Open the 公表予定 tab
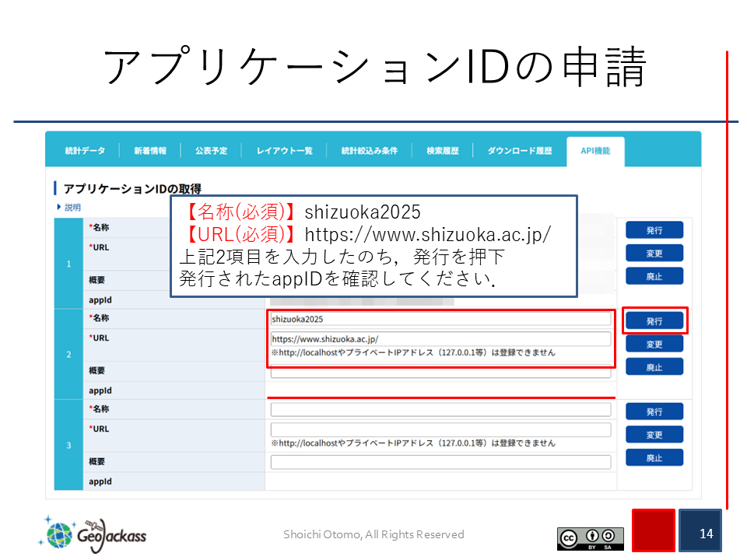Viewport: 747px width, 560px height. 211,151
